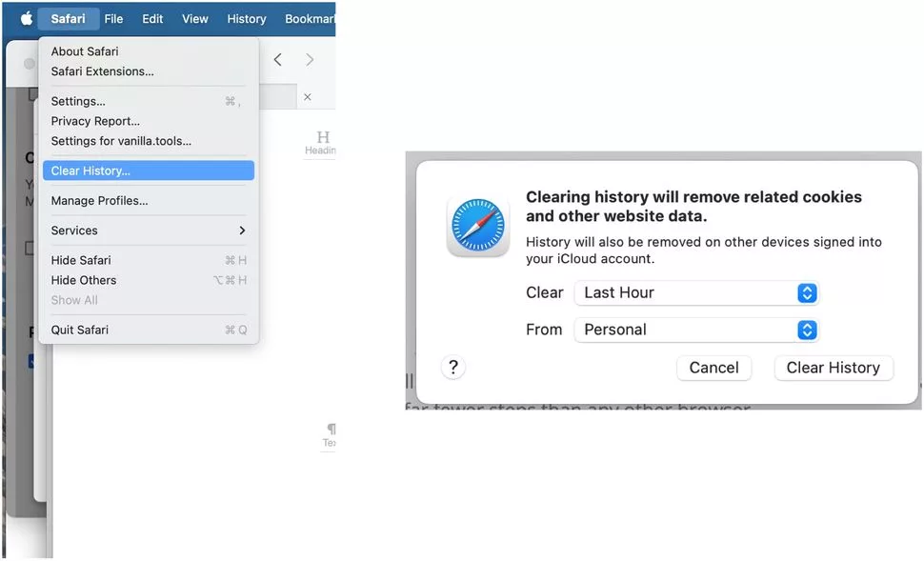Click the paragraph Text format icon
The image size is (924, 561).
pyautogui.click(x=330, y=435)
